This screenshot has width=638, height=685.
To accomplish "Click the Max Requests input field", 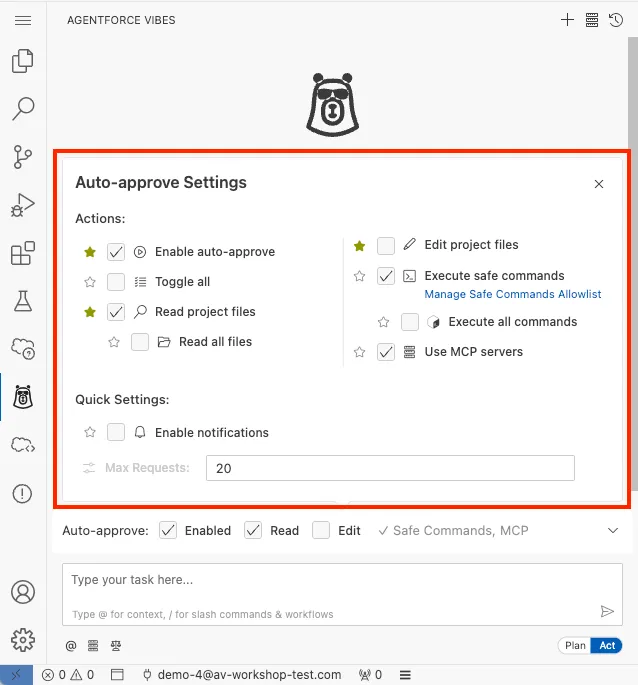I will pyautogui.click(x=390, y=468).
